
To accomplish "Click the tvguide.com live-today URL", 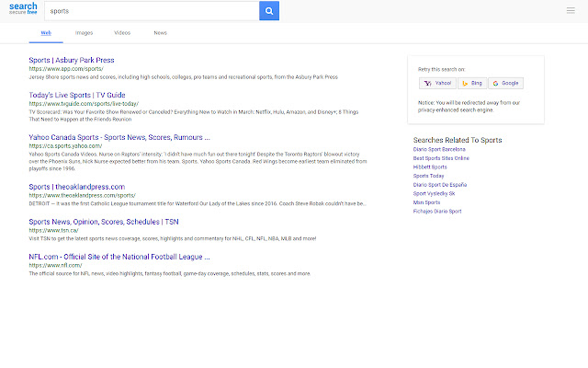I will click(84, 104).
